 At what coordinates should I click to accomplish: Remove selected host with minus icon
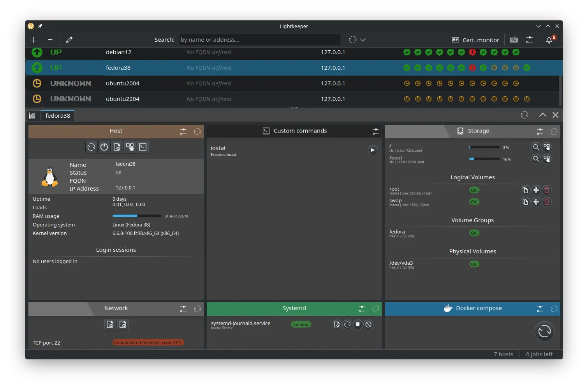click(x=50, y=40)
